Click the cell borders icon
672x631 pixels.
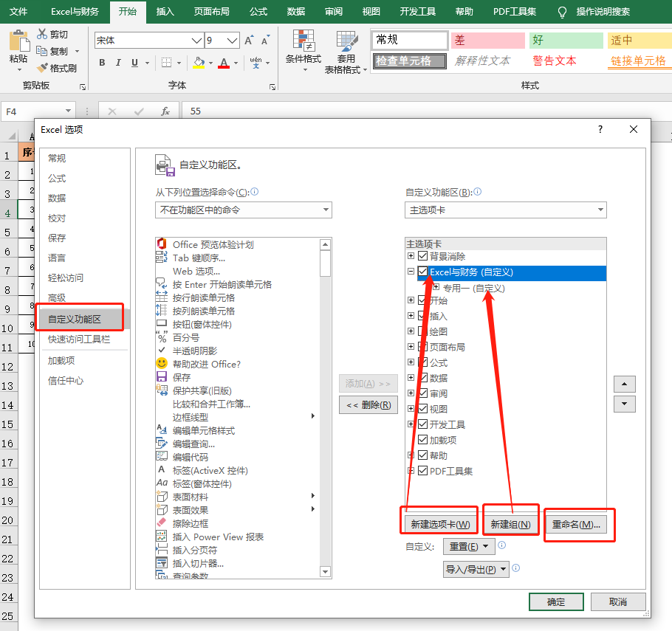click(x=166, y=63)
